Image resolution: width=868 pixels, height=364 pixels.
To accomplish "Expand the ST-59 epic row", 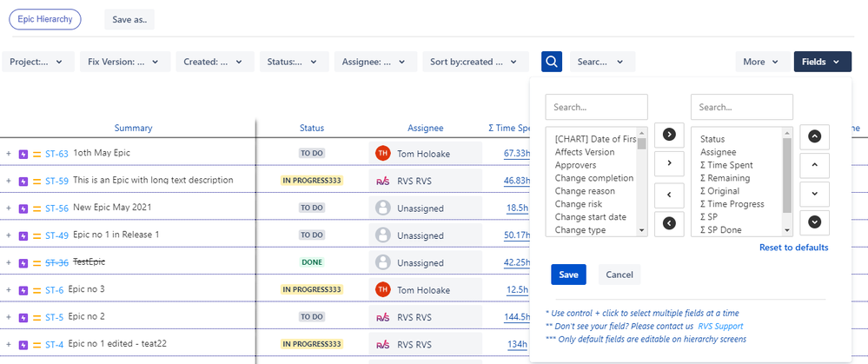I will [9, 181].
